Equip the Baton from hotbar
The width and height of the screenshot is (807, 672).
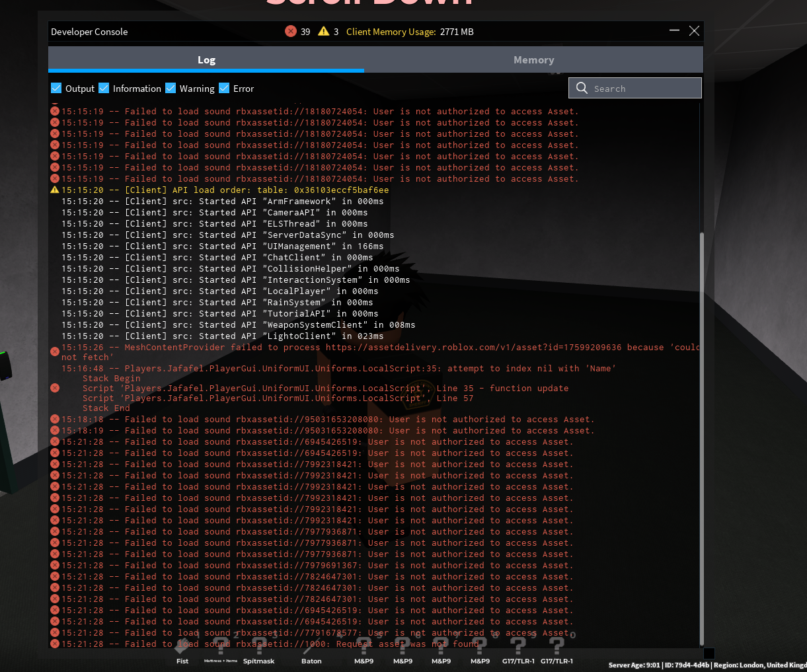click(311, 650)
